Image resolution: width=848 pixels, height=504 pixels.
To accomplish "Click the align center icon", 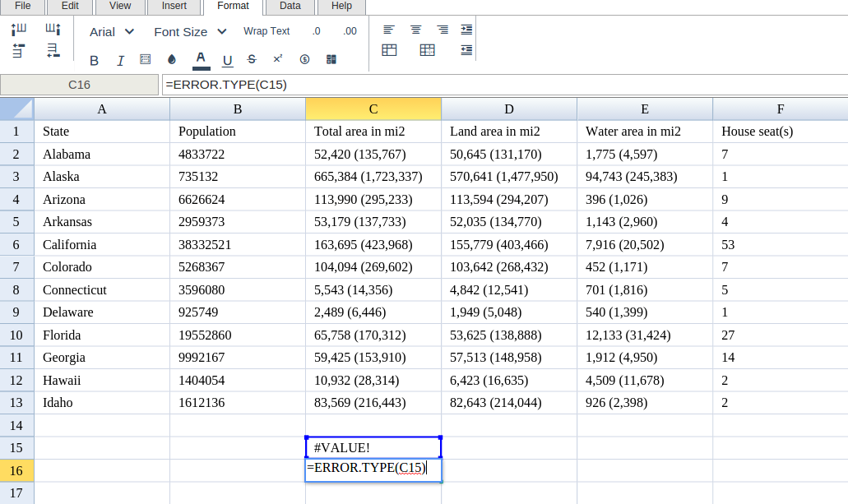I will (416, 30).
